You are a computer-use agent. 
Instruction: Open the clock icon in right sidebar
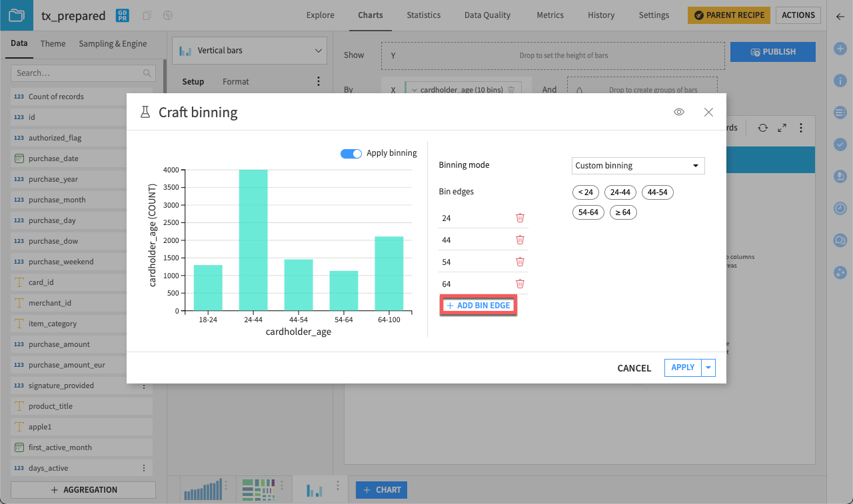coord(840,208)
